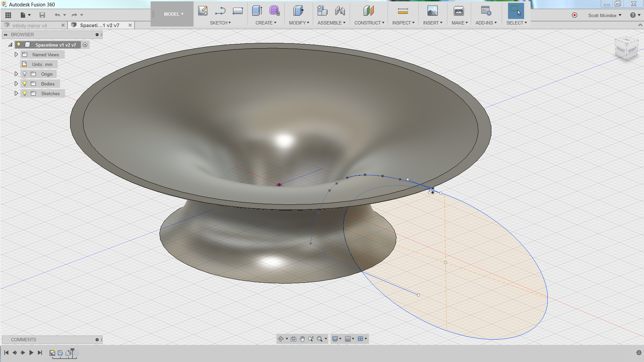Collapse the BROWSER panel arrows

click(x=6, y=35)
